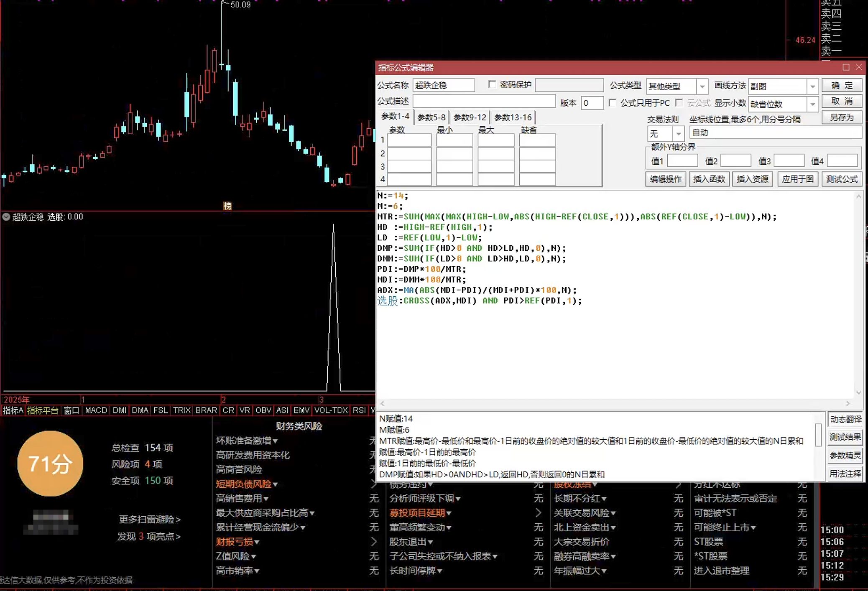The width and height of the screenshot is (868, 591).
Task: Open the arrow next to 财报亏损
Action: click(x=373, y=542)
